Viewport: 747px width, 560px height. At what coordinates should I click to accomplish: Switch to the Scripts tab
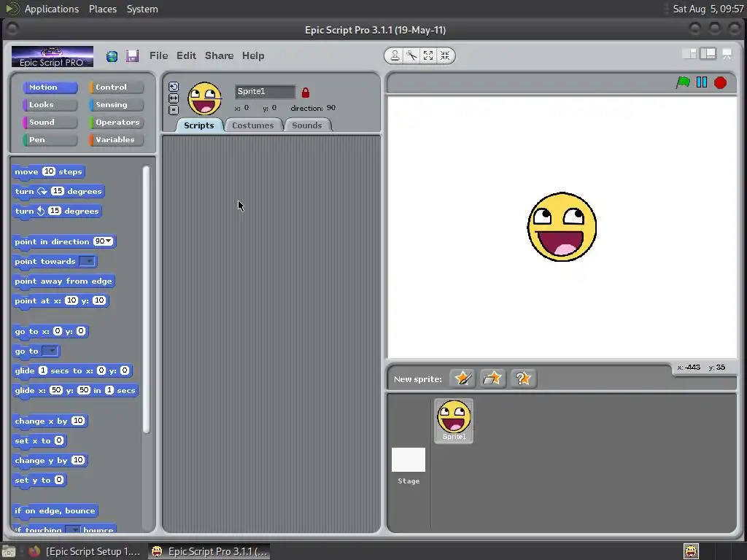point(198,125)
